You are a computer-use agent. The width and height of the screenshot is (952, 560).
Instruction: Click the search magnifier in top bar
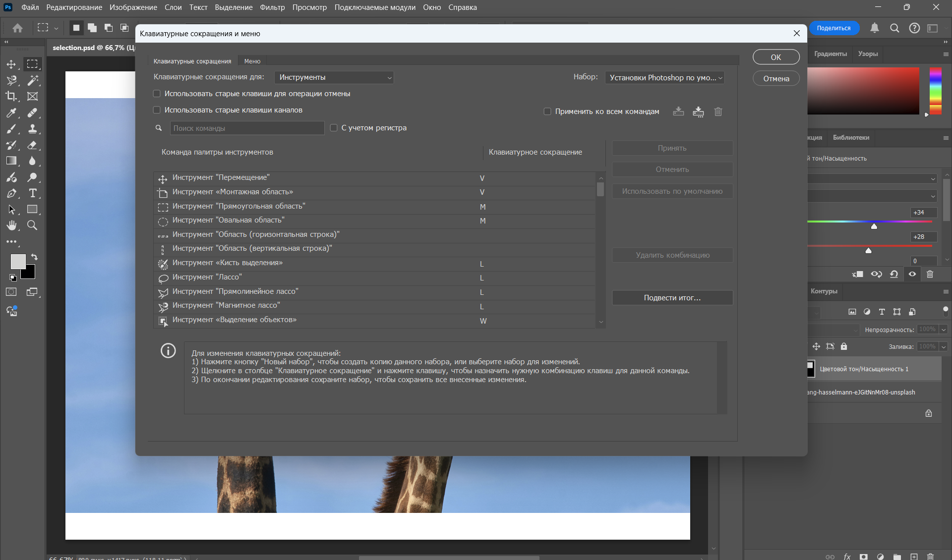(894, 28)
